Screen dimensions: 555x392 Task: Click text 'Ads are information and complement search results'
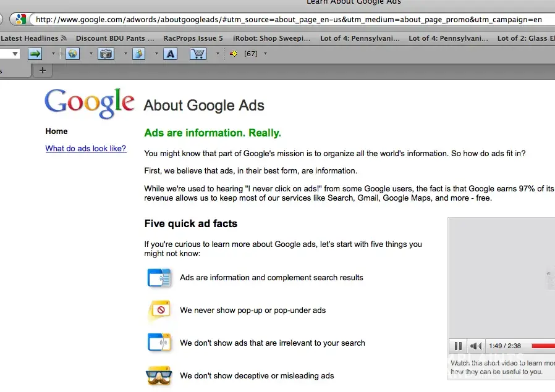pos(271,277)
